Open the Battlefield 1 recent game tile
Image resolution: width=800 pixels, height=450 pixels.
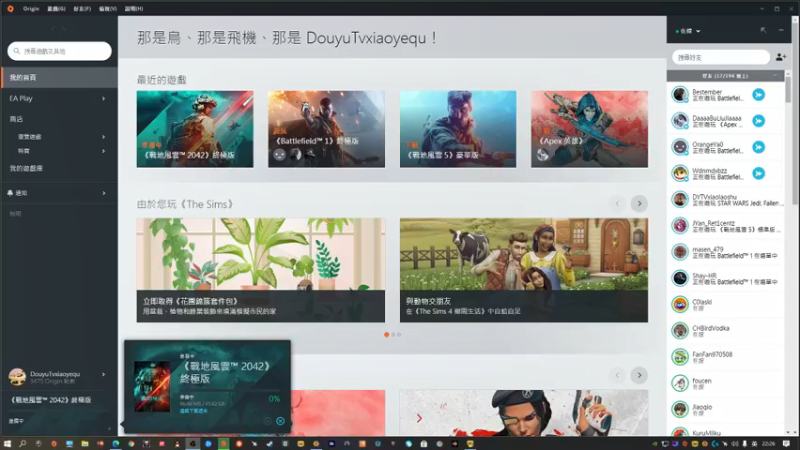[327, 129]
